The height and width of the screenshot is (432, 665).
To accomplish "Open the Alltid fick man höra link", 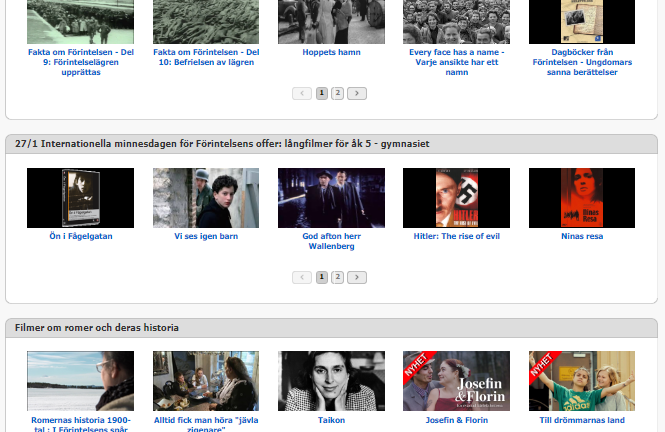I will point(206,424).
